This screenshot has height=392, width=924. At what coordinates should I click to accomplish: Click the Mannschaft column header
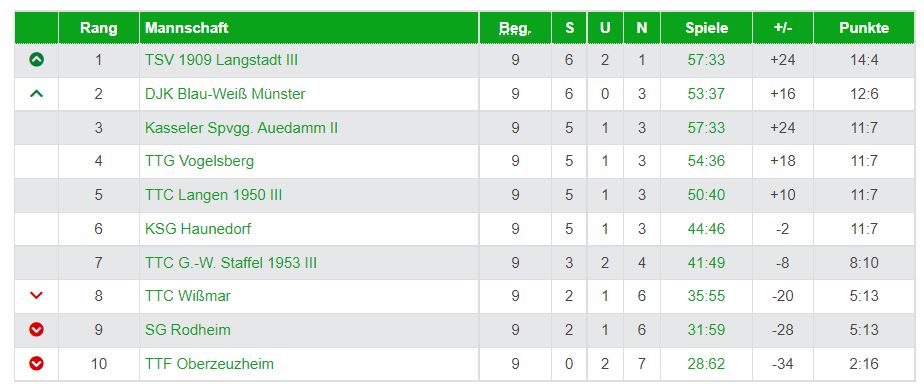(186, 28)
